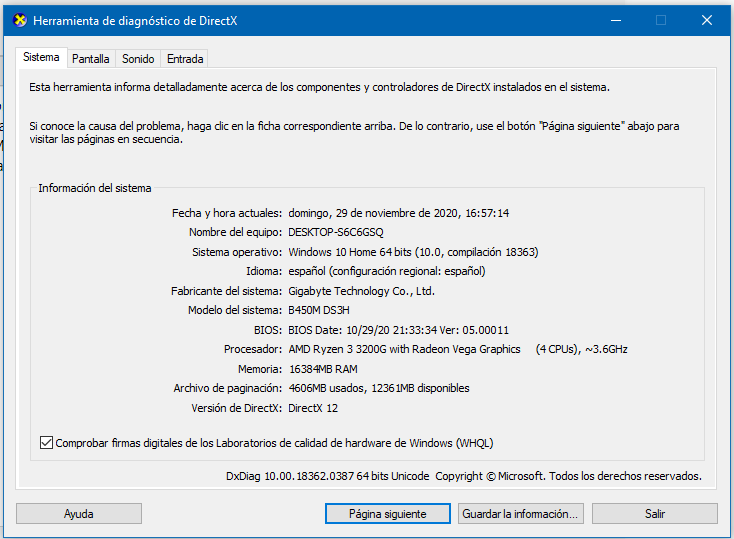Click the date value domingo, 29 de noviembre
This screenshot has height=539, width=734.
(x=398, y=213)
